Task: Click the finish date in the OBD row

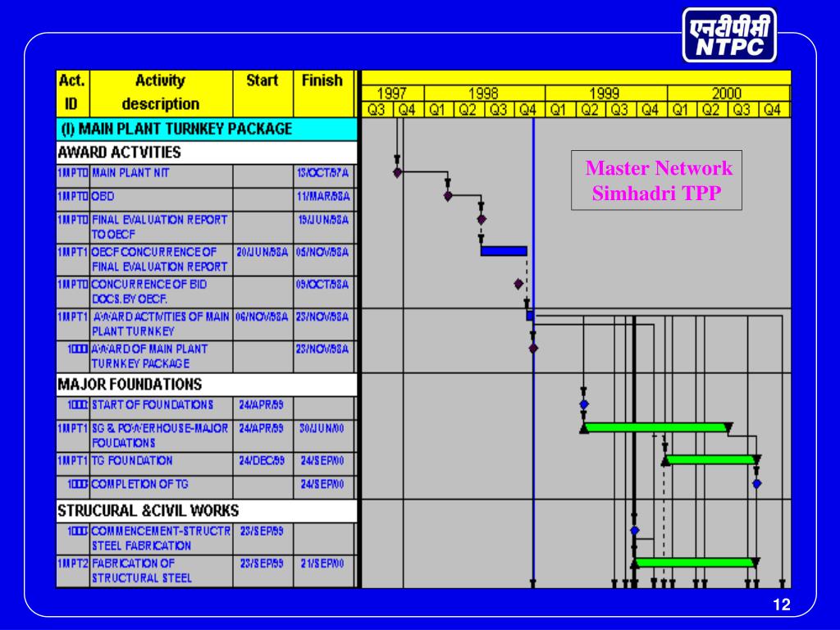Action: click(323, 197)
